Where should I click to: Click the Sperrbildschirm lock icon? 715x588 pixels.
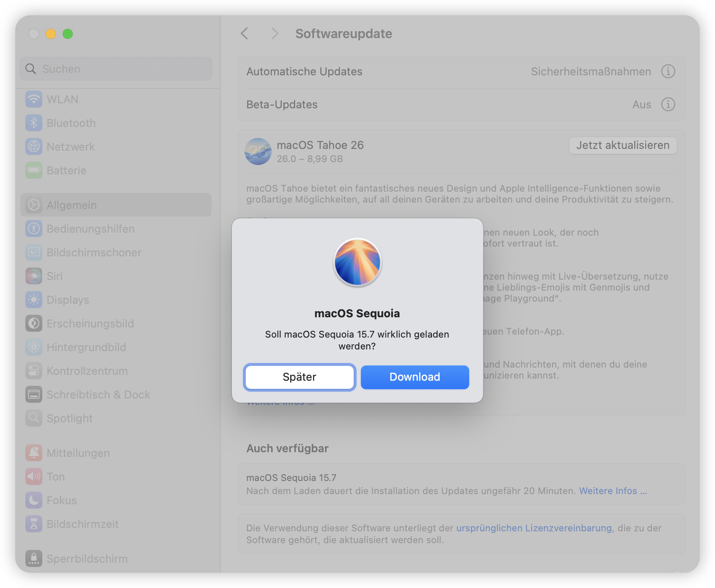tap(34, 559)
